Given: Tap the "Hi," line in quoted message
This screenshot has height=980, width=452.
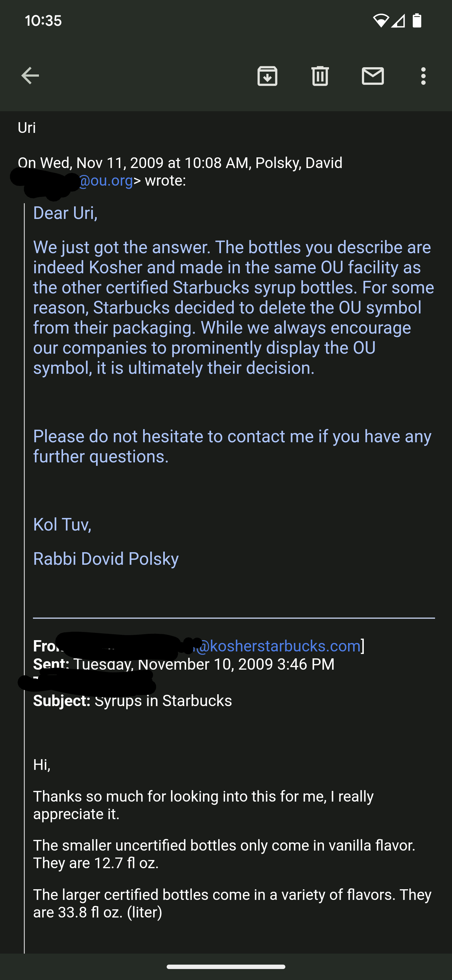Looking at the screenshot, I should [42, 765].
